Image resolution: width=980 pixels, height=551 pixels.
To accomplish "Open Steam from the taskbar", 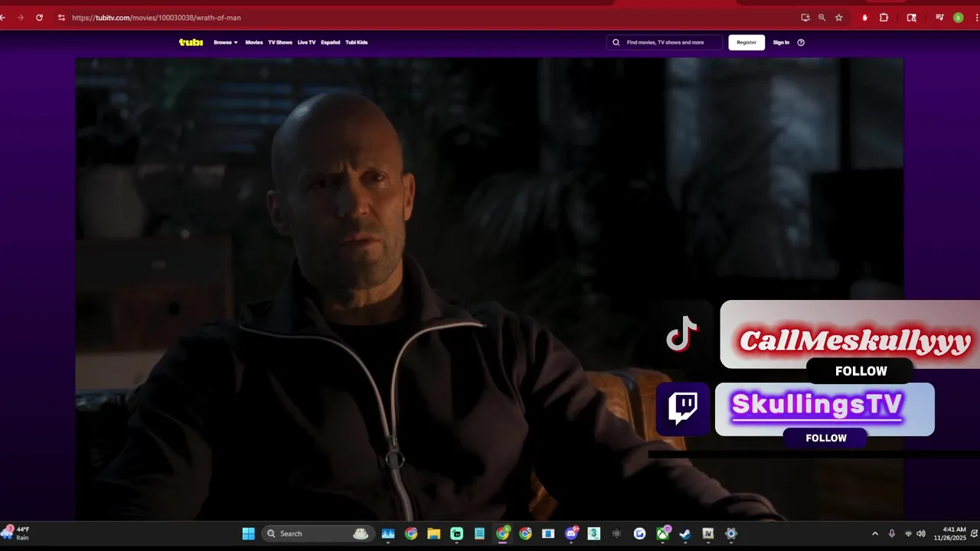I will (685, 533).
